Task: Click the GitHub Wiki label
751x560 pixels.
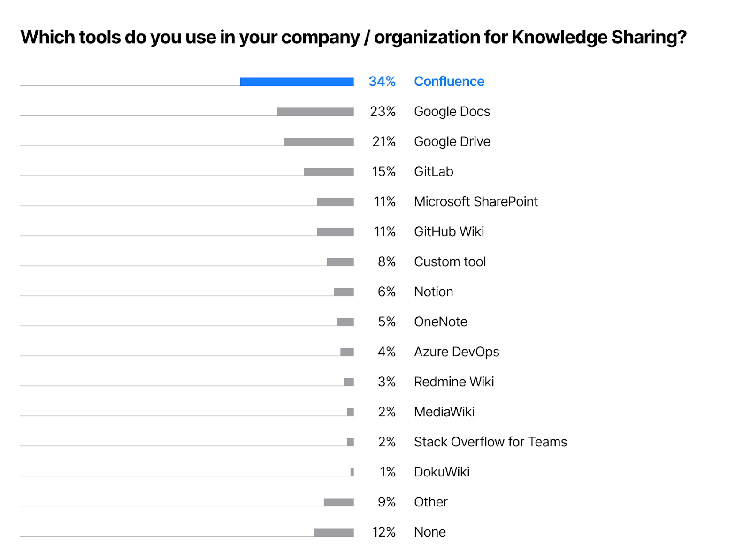Action: tap(449, 232)
